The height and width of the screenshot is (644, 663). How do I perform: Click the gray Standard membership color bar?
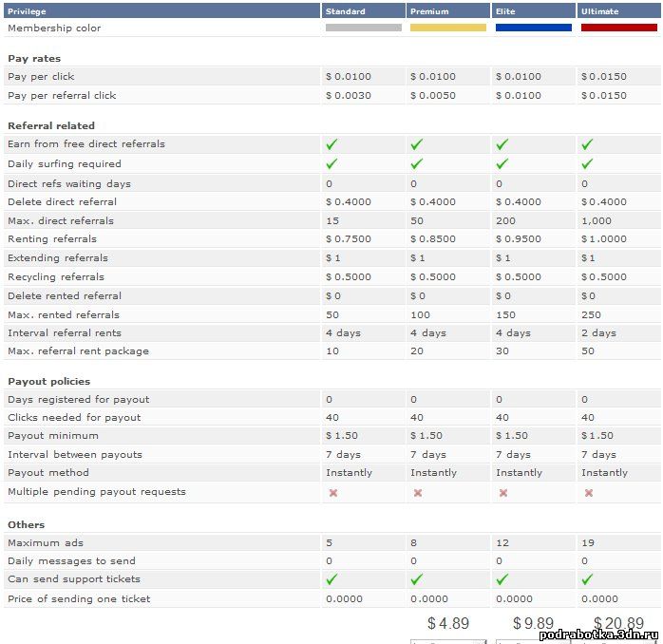click(x=364, y=28)
